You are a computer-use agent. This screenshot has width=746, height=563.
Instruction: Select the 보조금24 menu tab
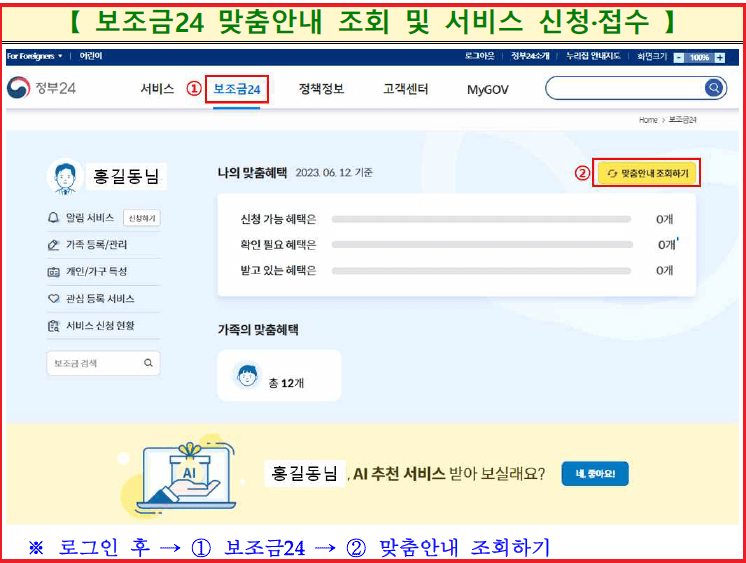click(x=236, y=89)
